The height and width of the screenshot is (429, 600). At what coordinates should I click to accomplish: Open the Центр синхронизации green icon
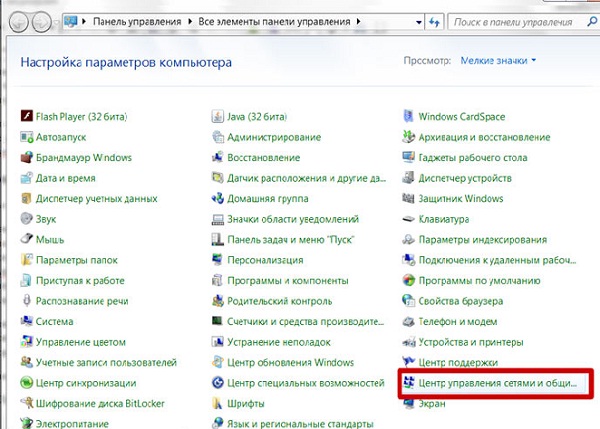(x=26, y=383)
